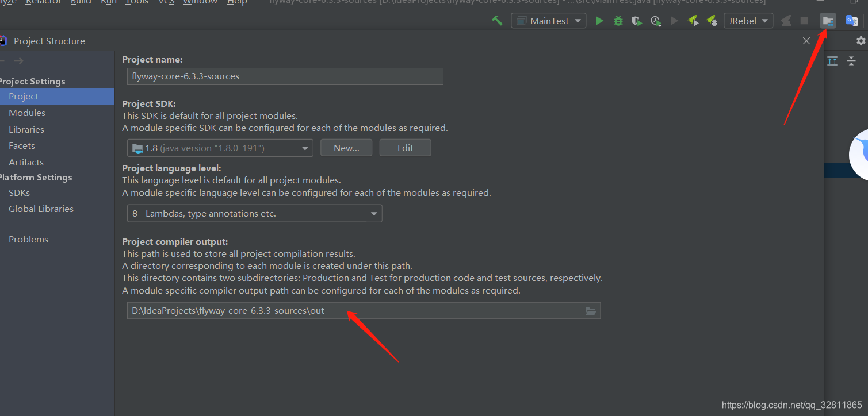Screen dimensions: 868x416
Task: Start debugging with the green bug icon
Action: [x=618, y=21]
